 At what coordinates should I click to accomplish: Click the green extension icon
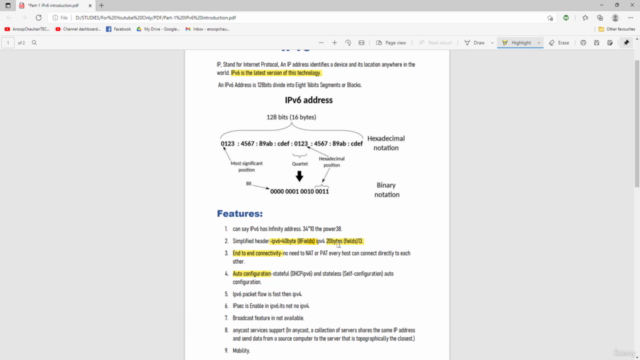pos(566,18)
